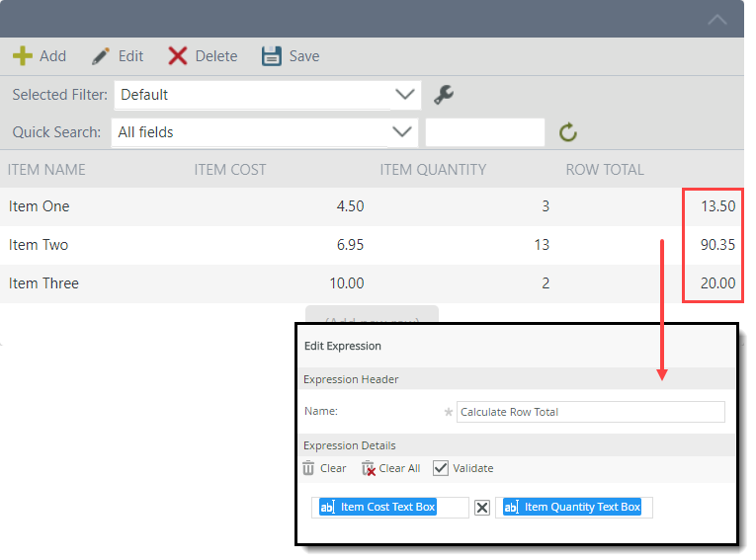
Task: Click the expression Name input field
Action: (x=590, y=412)
